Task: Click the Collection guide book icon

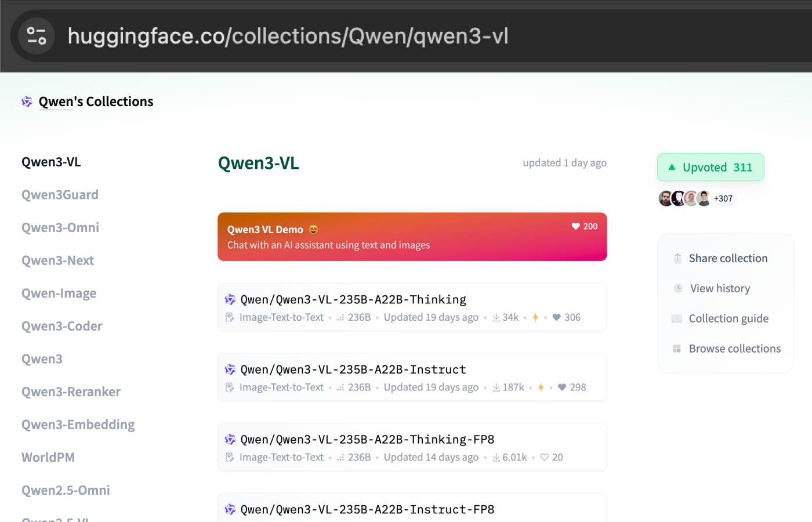Action: (x=677, y=319)
